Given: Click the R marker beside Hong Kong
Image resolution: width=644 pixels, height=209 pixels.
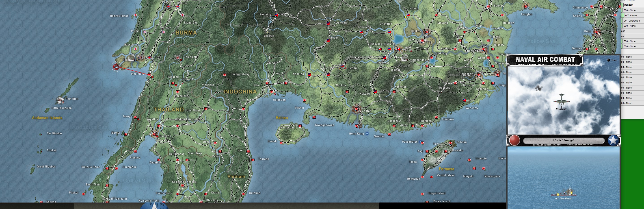Looking at the screenshot, I should [367, 134].
